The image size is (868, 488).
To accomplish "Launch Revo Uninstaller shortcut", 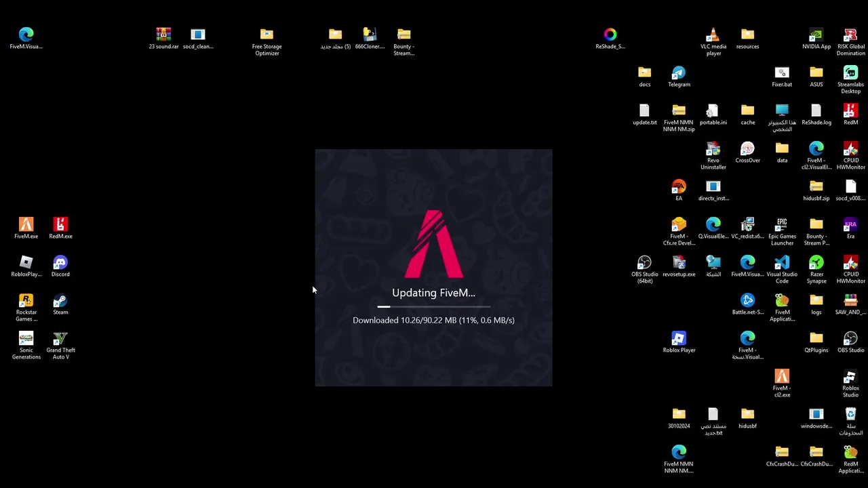I will pos(713,155).
